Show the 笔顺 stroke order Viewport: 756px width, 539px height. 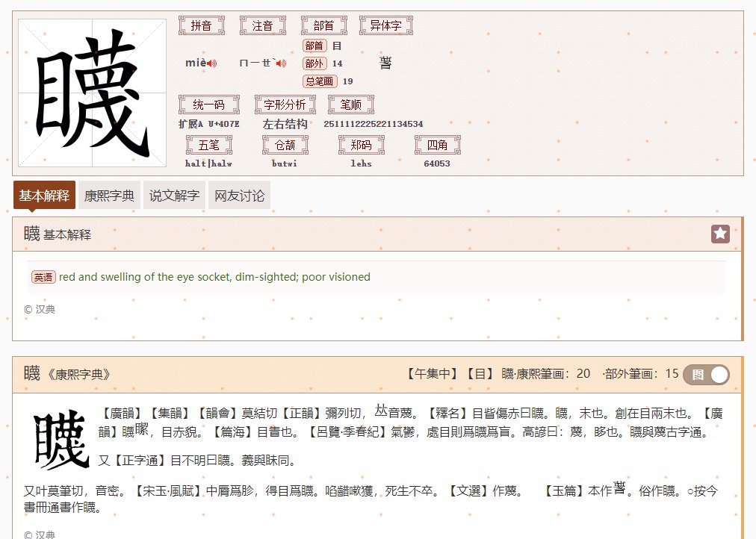coord(350,104)
